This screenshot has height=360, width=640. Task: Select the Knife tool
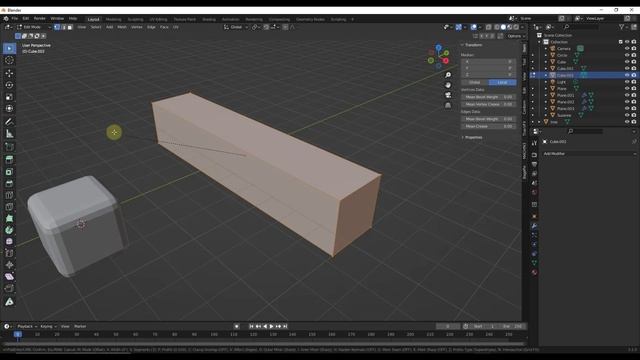(9, 207)
